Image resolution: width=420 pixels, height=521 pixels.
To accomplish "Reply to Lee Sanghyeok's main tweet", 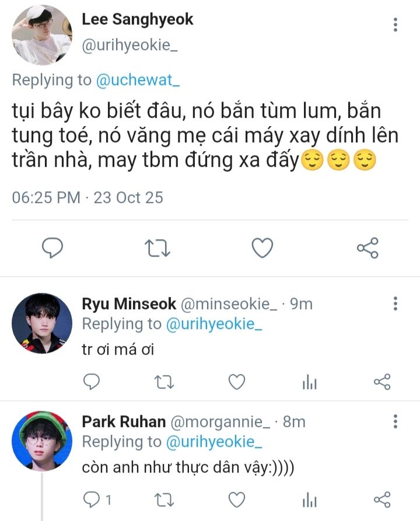I will [x=53, y=249].
